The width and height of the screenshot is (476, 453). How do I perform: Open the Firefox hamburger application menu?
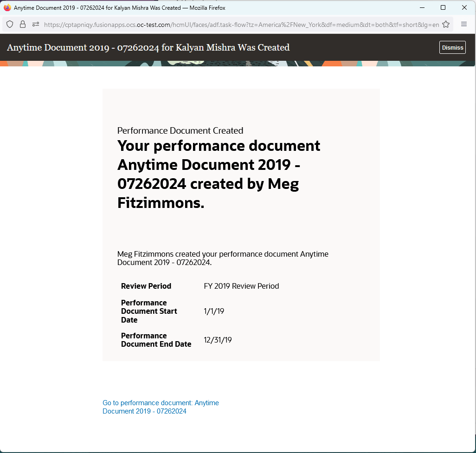click(x=463, y=24)
